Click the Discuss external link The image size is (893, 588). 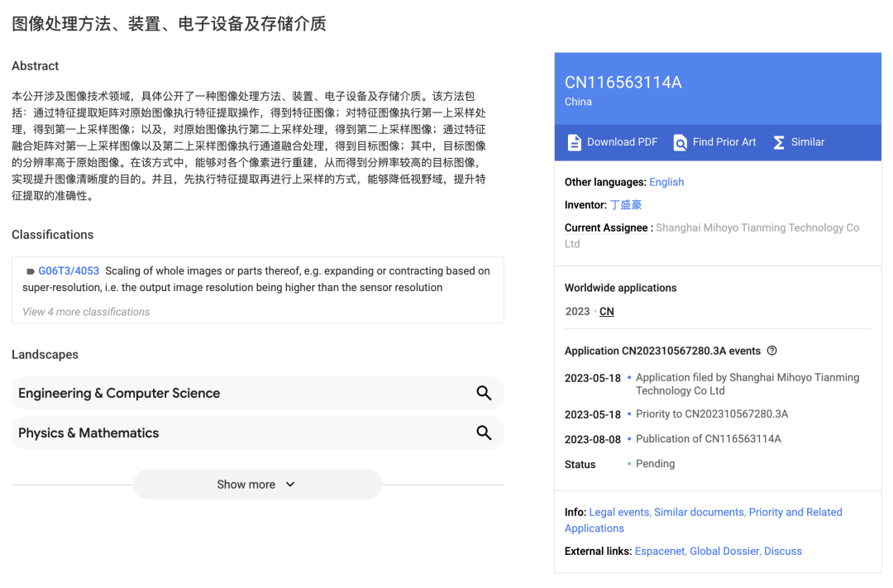(782, 551)
